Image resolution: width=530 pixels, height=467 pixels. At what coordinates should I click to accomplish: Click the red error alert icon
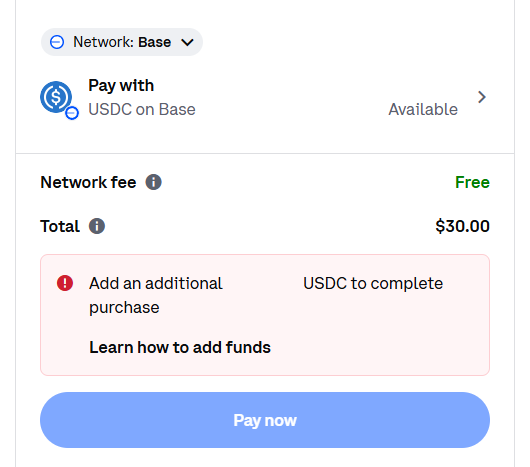click(65, 283)
